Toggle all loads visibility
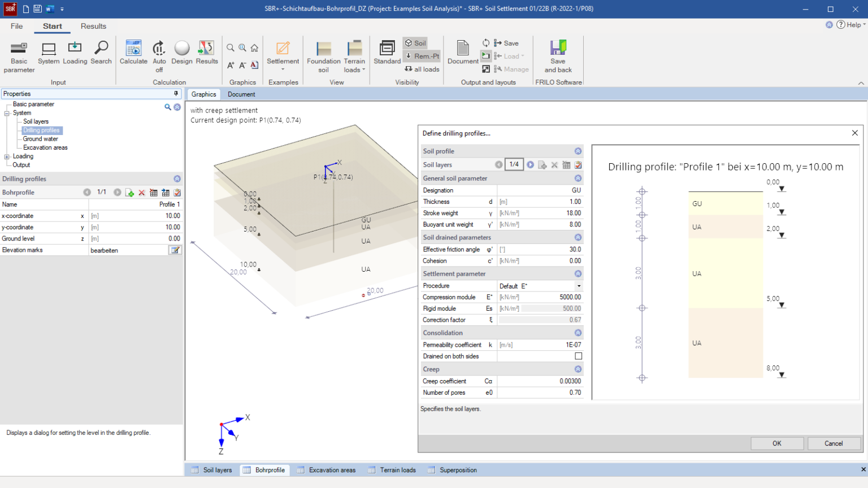868x488 pixels. click(x=422, y=69)
